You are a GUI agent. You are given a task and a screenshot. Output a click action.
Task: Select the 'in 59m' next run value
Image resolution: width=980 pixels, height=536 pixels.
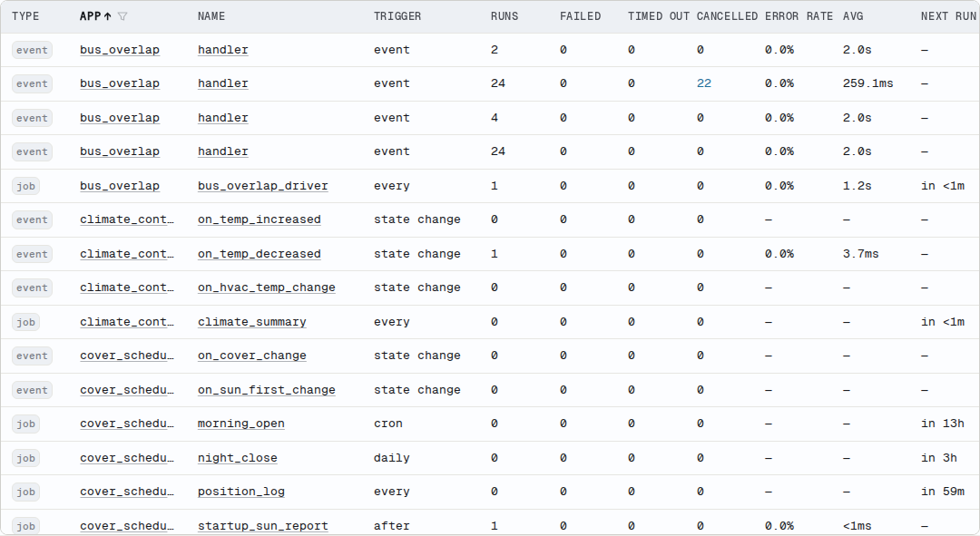[x=943, y=492]
